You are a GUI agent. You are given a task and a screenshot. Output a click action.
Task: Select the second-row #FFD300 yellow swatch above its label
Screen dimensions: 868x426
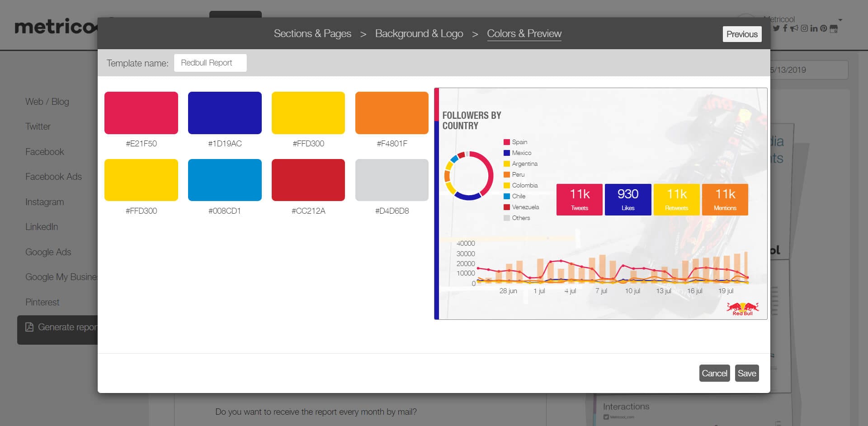(141, 180)
